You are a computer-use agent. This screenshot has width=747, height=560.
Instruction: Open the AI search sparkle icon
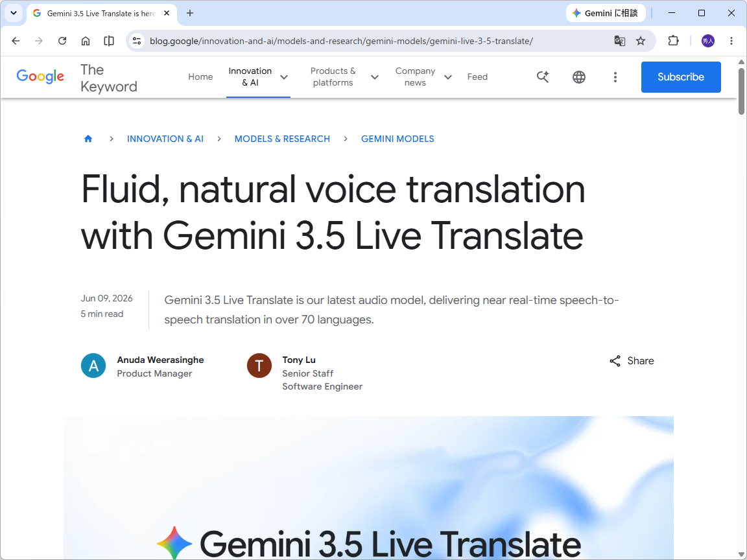click(x=543, y=76)
